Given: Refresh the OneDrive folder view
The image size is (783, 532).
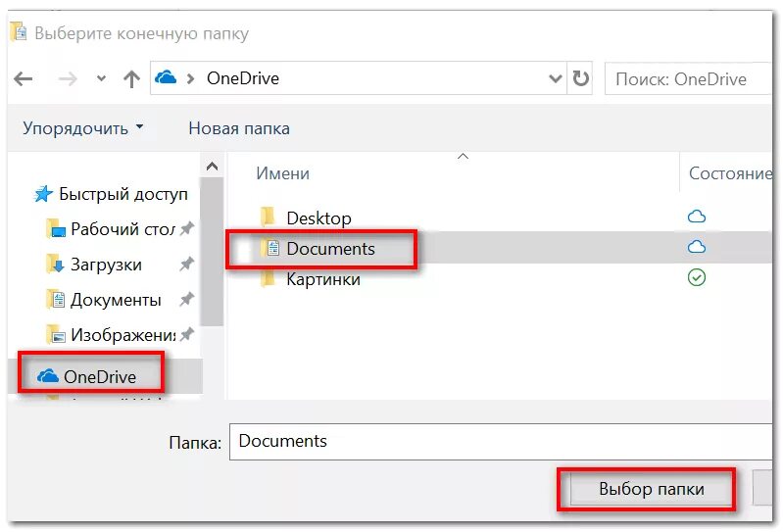Looking at the screenshot, I should (580, 78).
